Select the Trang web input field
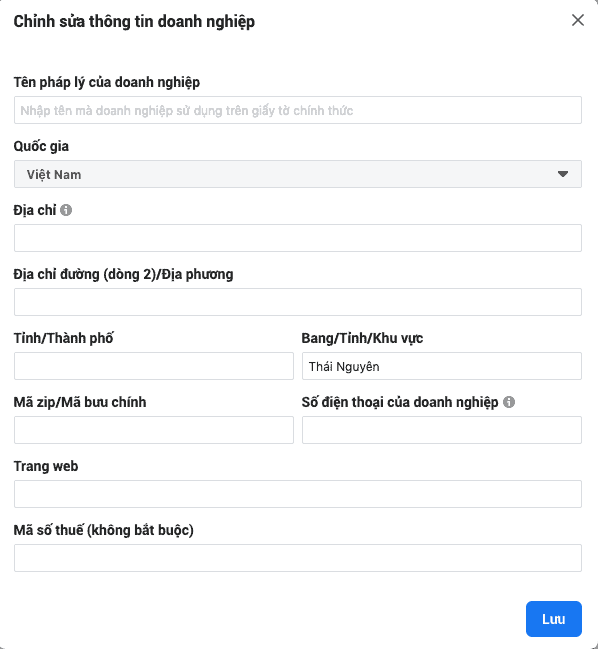This screenshot has width=598, height=649. 298,494
